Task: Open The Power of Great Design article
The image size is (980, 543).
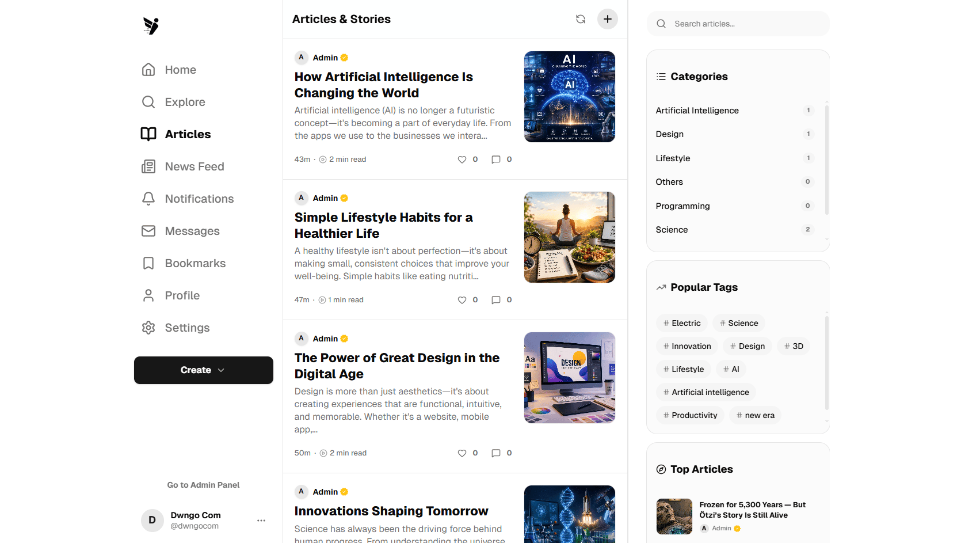Action: pos(397,366)
